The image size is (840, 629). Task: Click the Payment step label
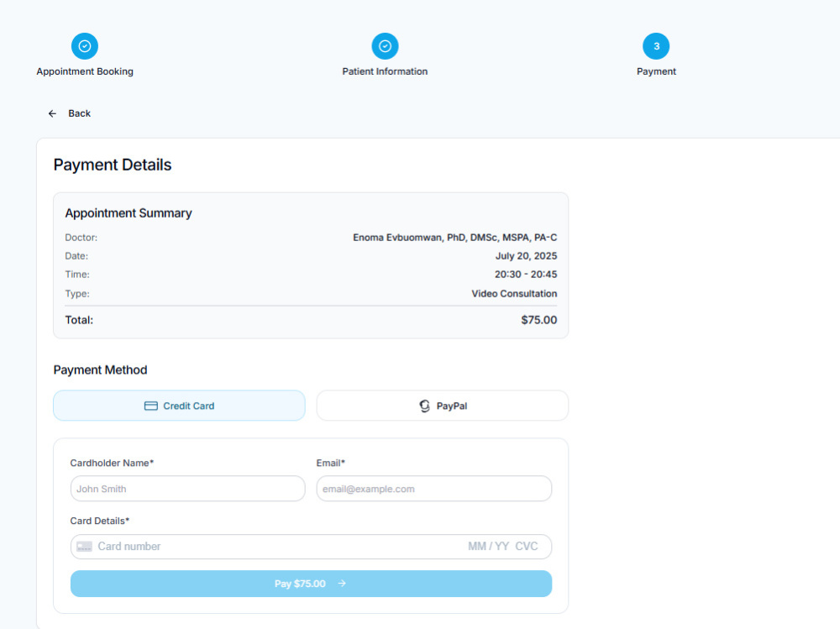coord(656,71)
